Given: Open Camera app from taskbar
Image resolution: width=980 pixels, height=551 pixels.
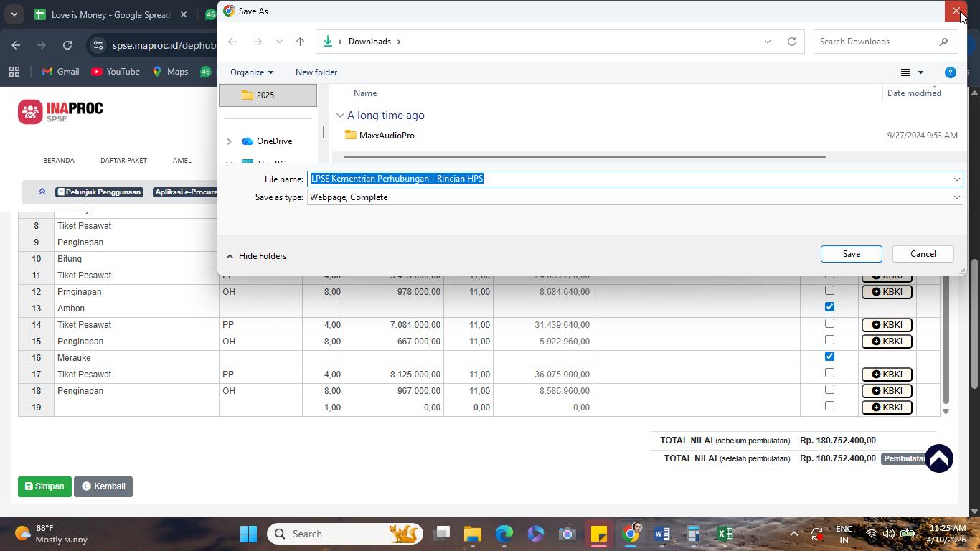Looking at the screenshot, I should tap(567, 534).
